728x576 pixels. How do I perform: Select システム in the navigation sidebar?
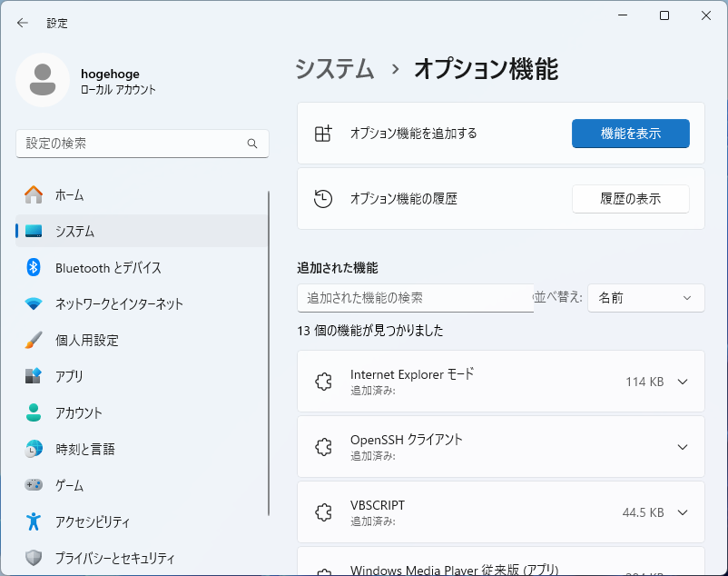[74, 231]
